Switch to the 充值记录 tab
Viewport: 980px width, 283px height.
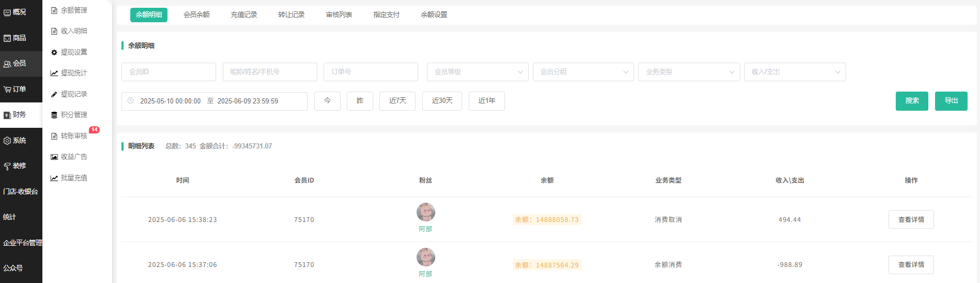(x=243, y=14)
